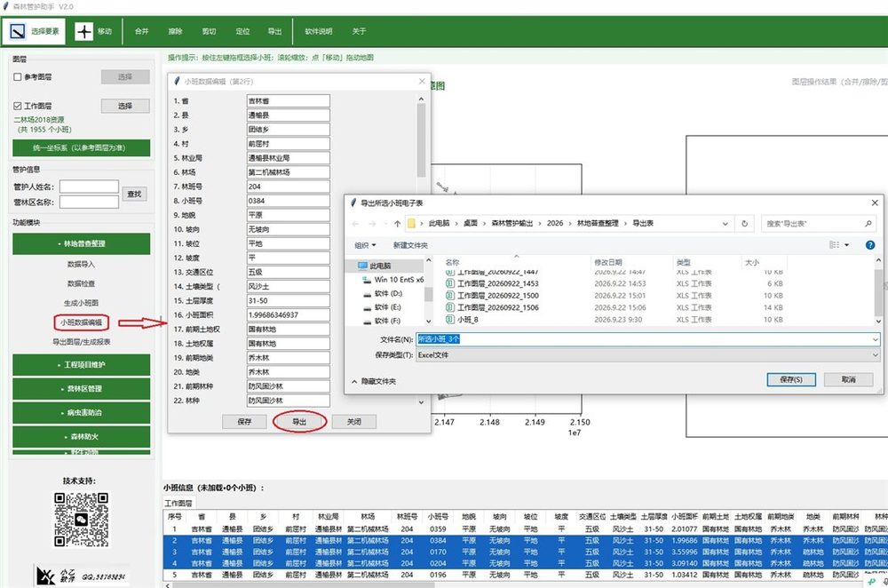This screenshot has height=588, width=888.
Task: Open the address path history dropdown arrow
Action: click(725, 224)
